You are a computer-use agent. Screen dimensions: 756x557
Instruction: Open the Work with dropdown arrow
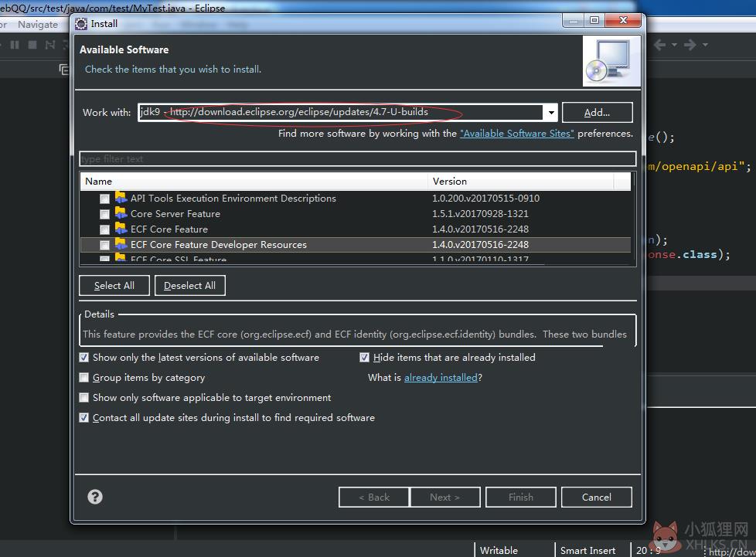550,113
